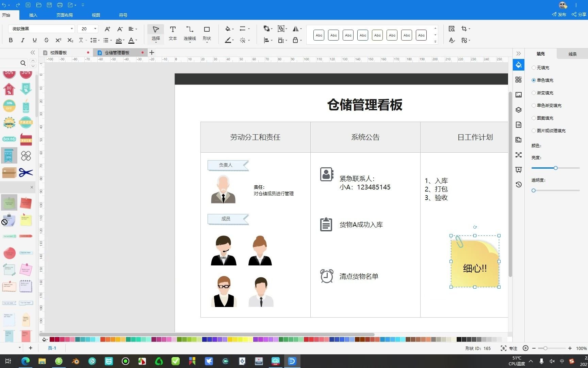Click the history icon in the right sidebar

[x=519, y=184]
